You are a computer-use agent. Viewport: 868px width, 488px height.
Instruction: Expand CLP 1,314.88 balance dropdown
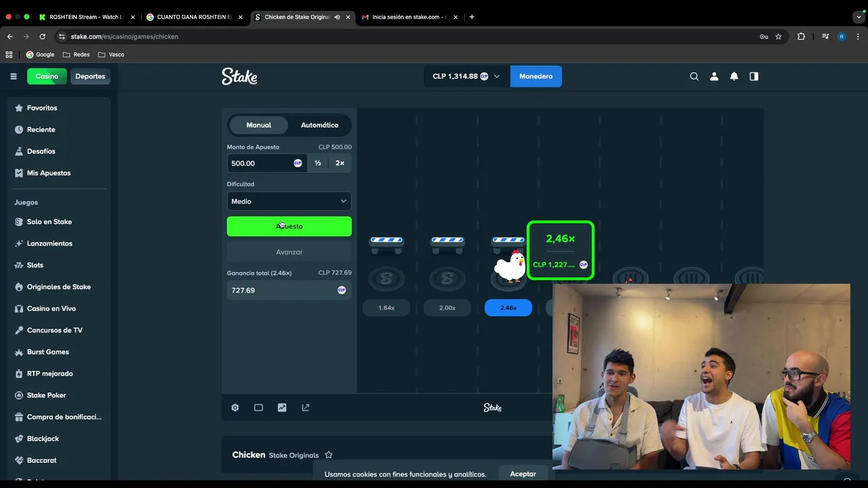[x=466, y=77]
